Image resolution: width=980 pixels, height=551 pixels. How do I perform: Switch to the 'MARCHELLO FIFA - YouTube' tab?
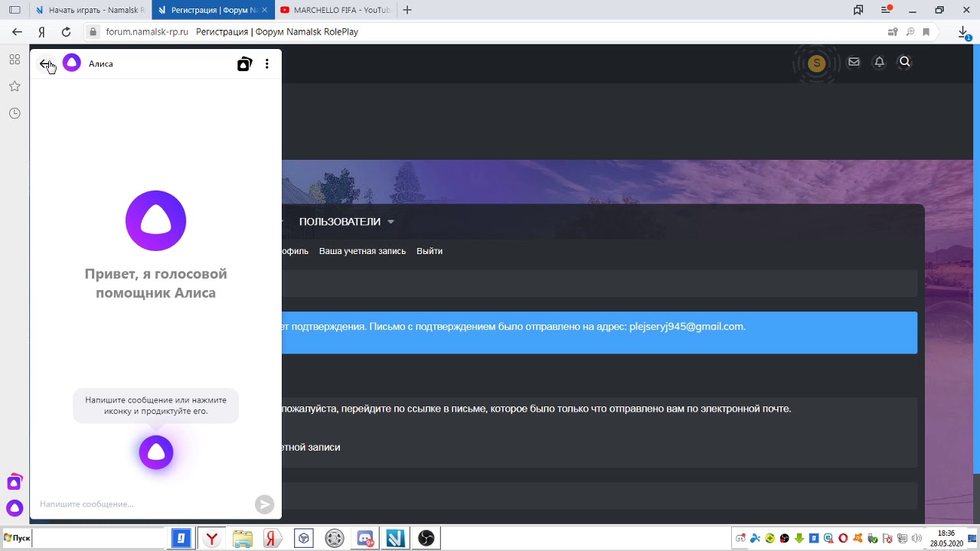click(x=335, y=10)
